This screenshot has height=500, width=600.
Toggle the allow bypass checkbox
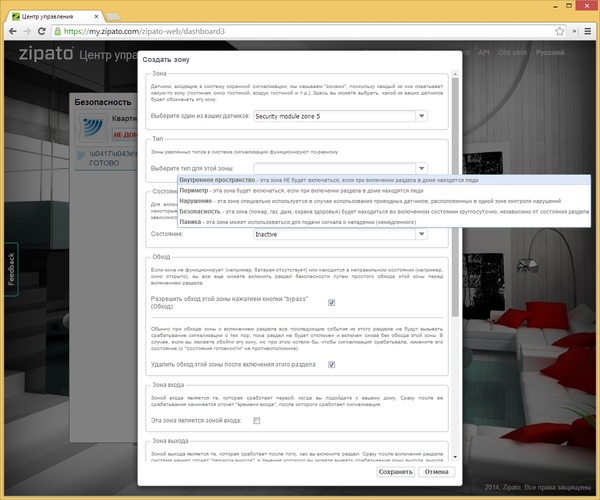click(331, 303)
